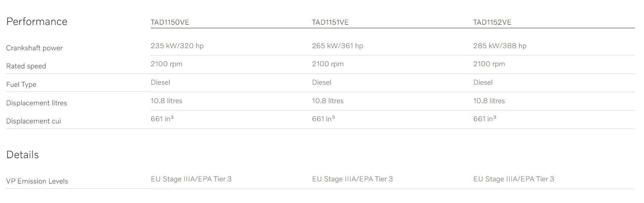The image size is (644, 203).
Task: Click the Rated speed label
Action: 26,66
